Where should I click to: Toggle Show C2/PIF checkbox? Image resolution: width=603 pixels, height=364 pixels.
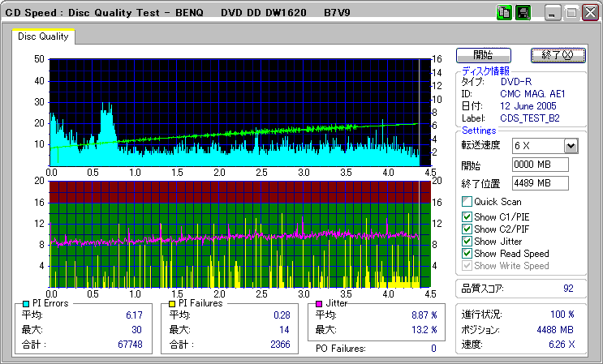coord(467,229)
